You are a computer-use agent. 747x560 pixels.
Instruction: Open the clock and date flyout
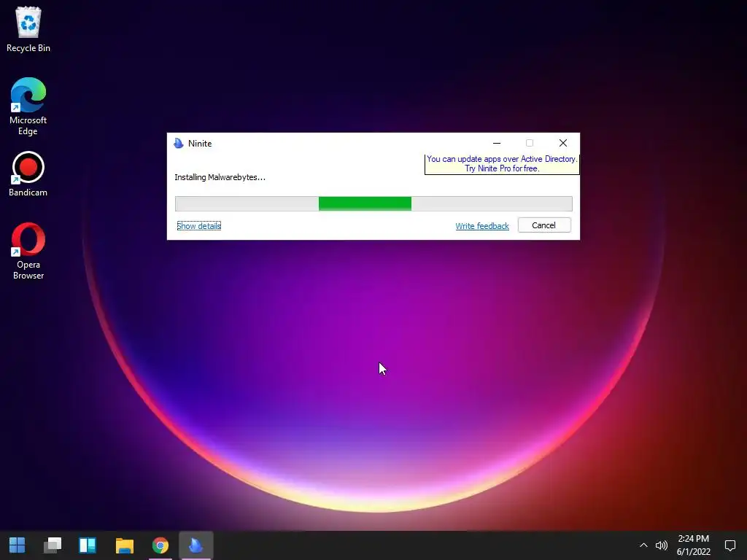[694, 545]
